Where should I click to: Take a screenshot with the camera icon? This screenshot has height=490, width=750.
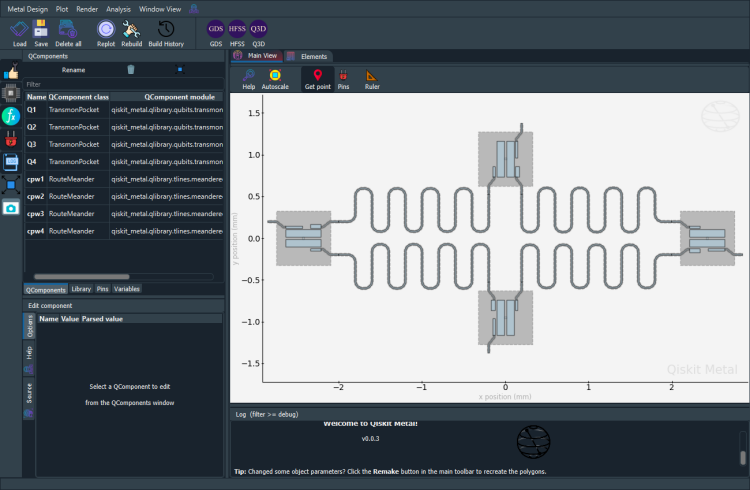click(x=11, y=208)
